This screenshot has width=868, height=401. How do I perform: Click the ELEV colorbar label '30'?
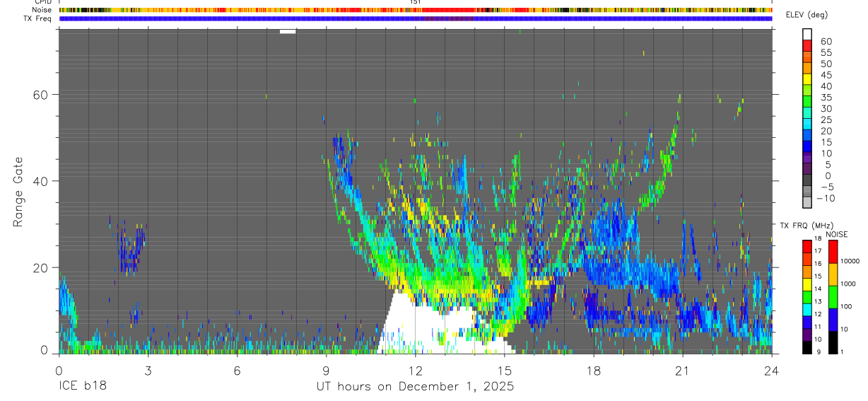[826, 108]
